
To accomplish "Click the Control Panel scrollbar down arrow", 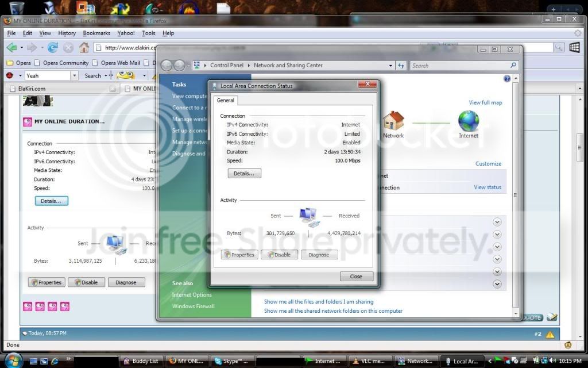I will [516, 313].
